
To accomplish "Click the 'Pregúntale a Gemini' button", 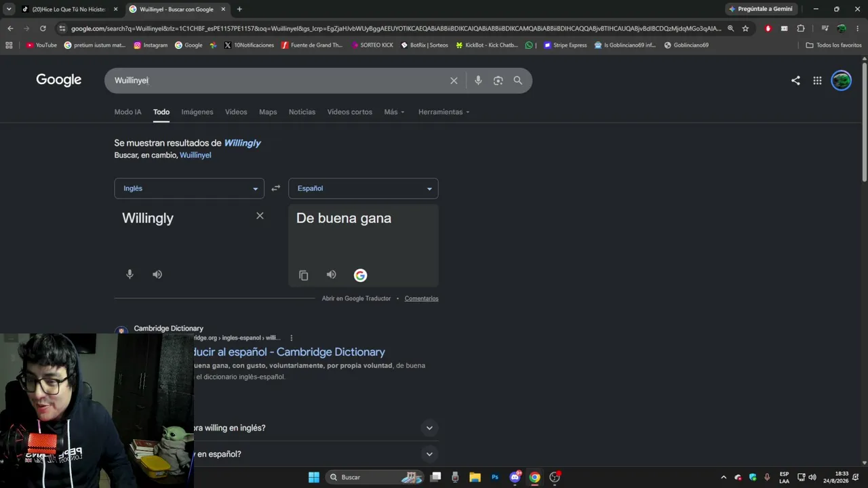I will [x=761, y=9].
